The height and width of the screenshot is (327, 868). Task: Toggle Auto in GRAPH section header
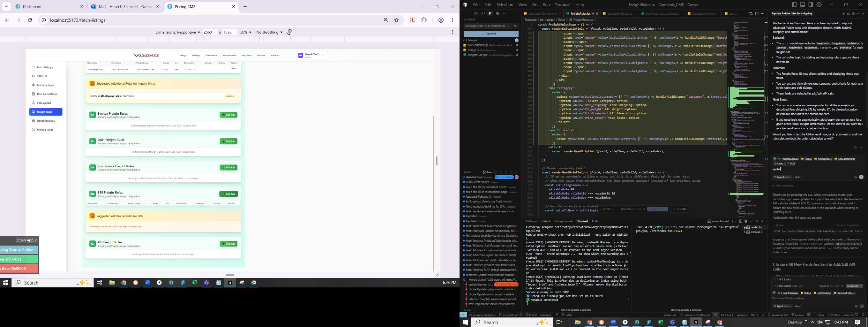[487, 172]
